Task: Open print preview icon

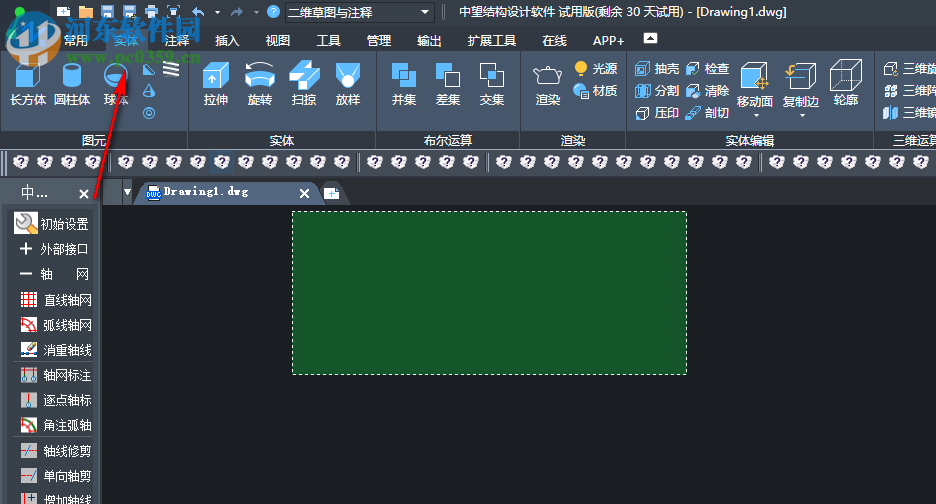Action: tap(173, 11)
